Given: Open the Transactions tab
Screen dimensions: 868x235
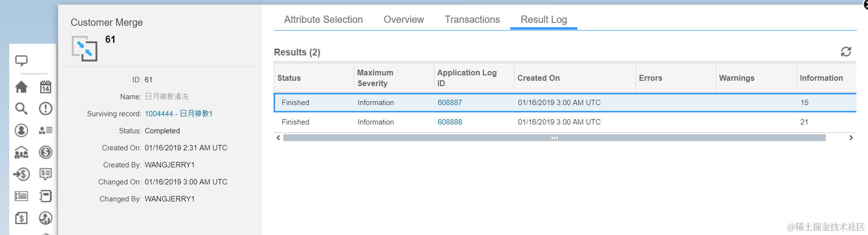Looking at the screenshot, I should [x=472, y=19].
